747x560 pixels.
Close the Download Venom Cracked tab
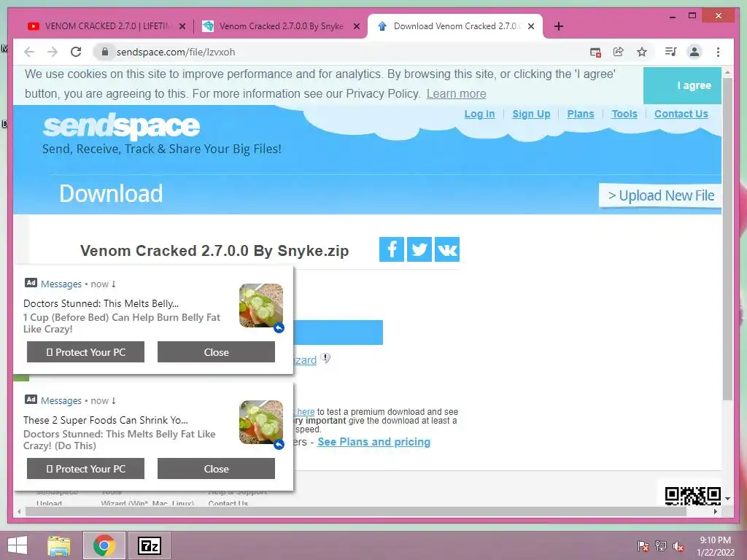tap(531, 27)
